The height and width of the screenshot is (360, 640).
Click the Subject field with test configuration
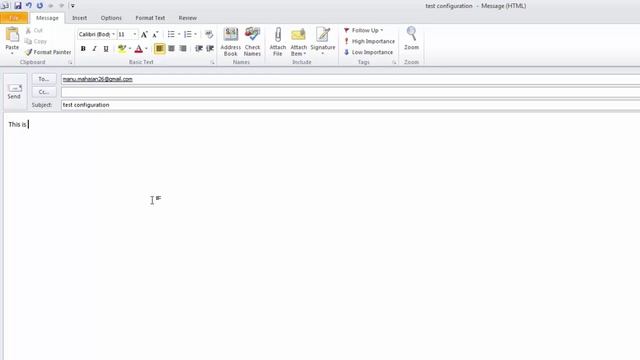[351, 105]
